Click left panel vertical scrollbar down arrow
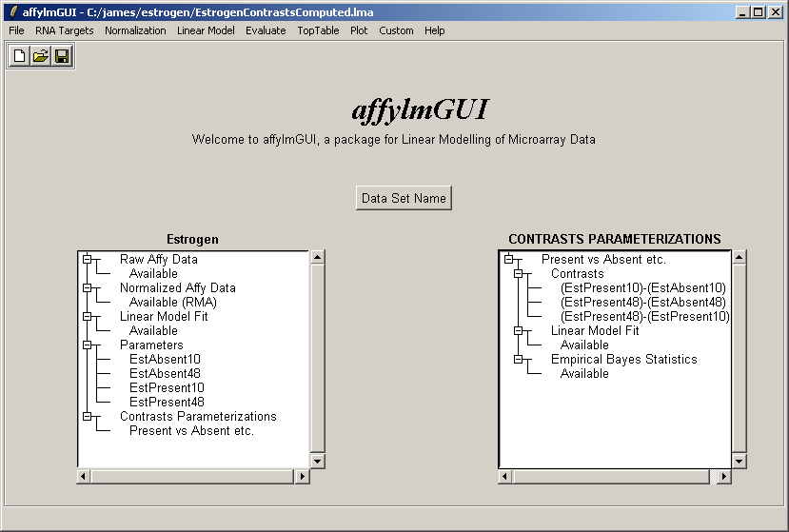The width and height of the screenshot is (789, 532). pyautogui.click(x=318, y=461)
